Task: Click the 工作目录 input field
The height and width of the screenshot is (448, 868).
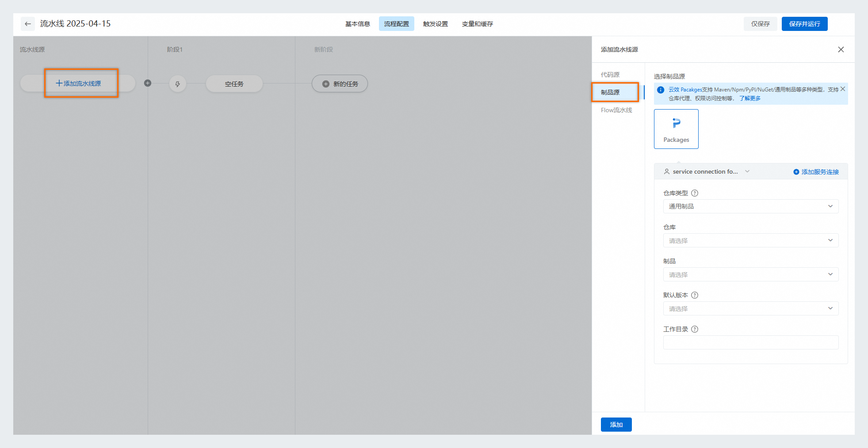Action: [x=751, y=342]
